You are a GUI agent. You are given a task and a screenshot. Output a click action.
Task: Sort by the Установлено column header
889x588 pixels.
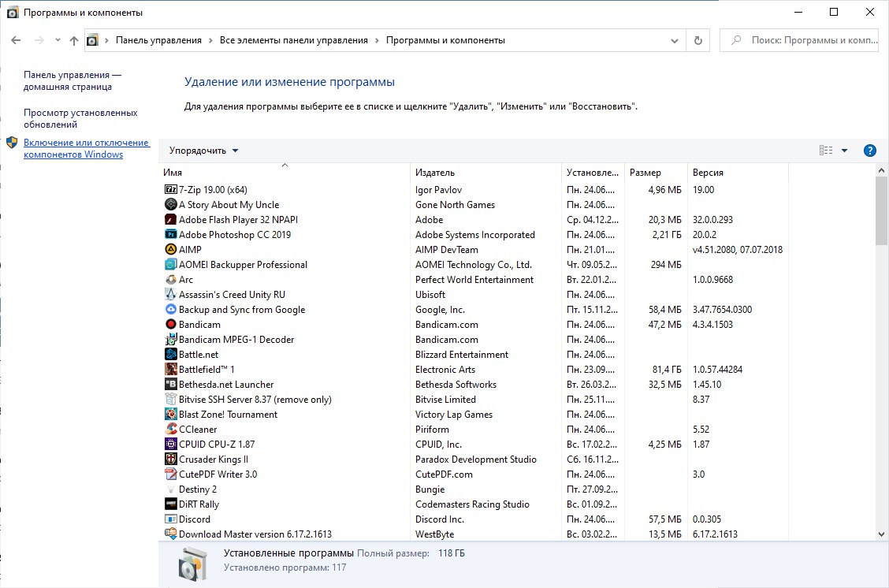(x=592, y=172)
